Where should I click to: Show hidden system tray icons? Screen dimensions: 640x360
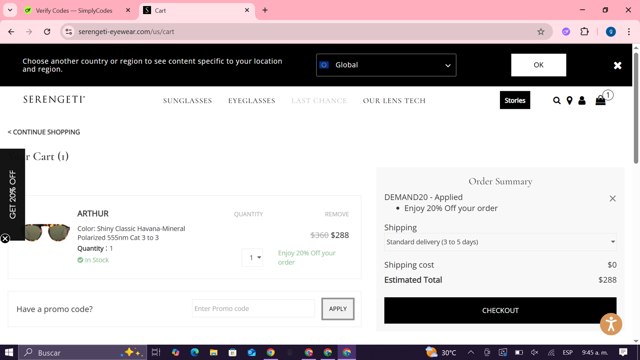click(471, 352)
